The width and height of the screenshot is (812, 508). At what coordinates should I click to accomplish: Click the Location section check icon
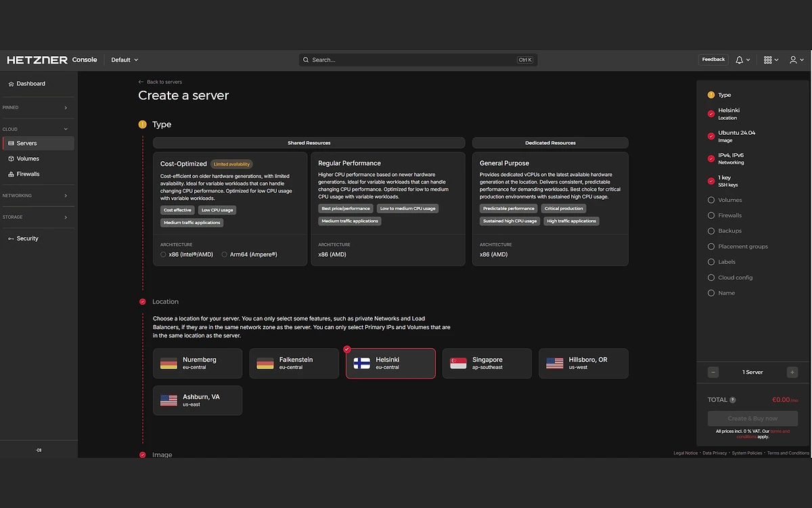pyautogui.click(x=142, y=301)
